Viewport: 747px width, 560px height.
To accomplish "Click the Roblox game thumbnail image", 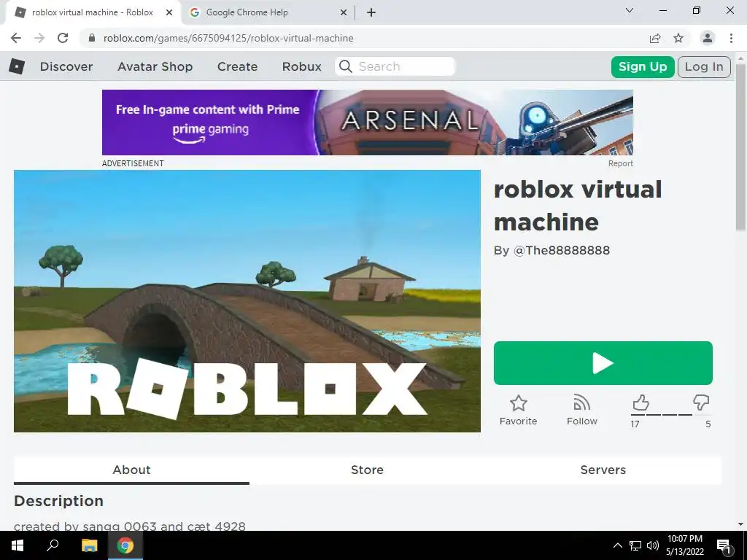I will pos(247,301).
